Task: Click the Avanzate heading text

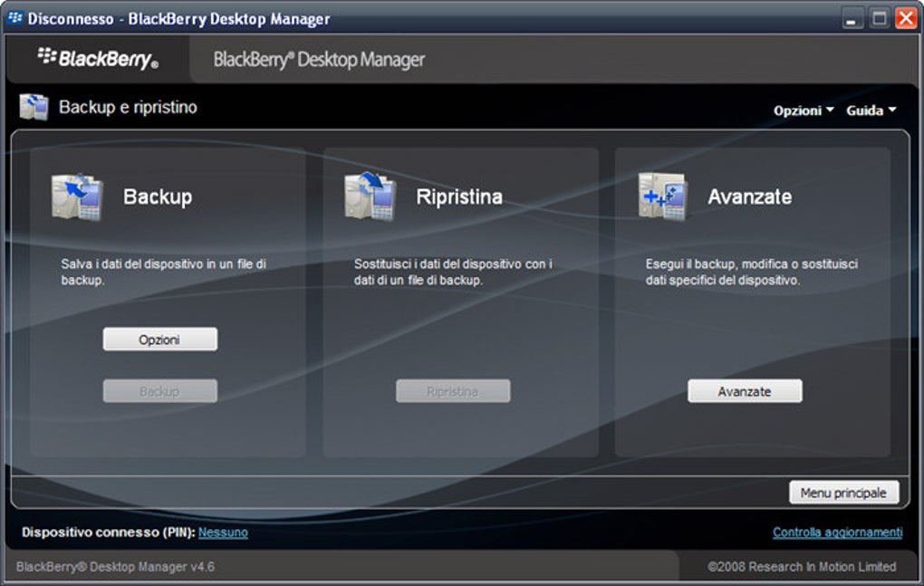Action: click(749, 197)
